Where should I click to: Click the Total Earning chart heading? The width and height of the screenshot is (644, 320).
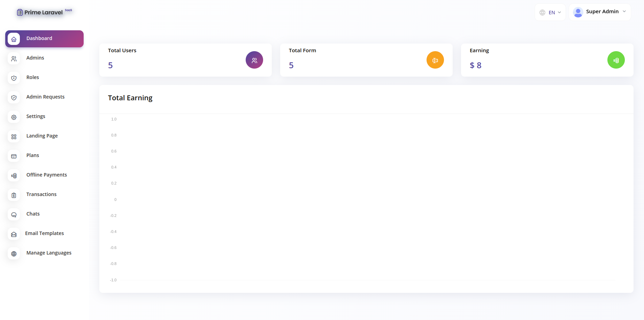point(130,98)
